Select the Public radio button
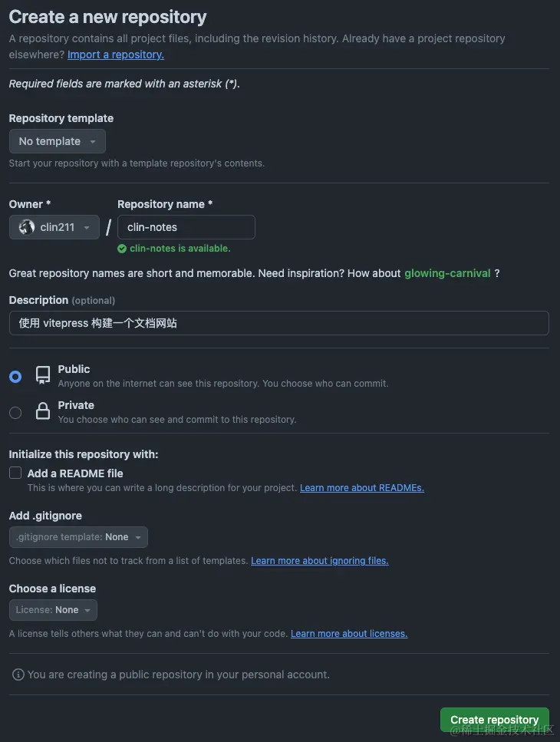The height and width of the screenshot is (742, 560). (15, 376)
